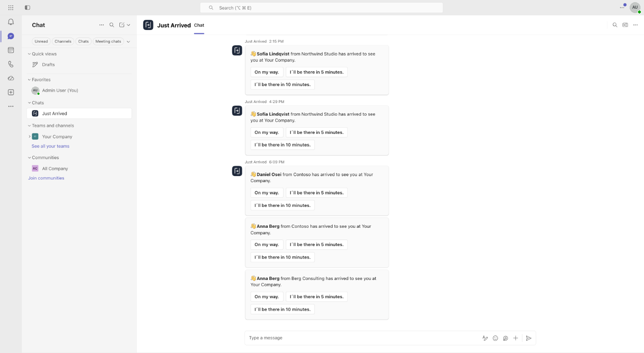This screenshot has width=644, height=353.
Task: Reply 'On my way.' to Anna Berg, Berg Consulting
Action: 267,297
